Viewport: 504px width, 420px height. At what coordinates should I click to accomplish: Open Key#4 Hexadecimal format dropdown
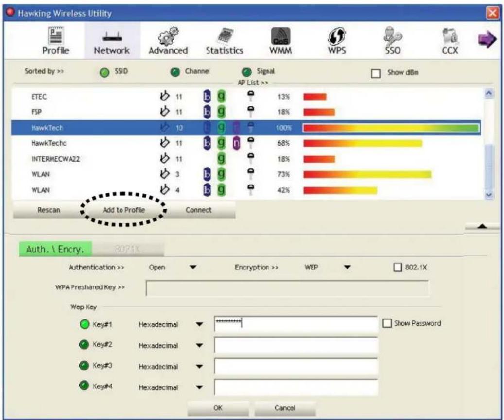[x=200, y=387]
